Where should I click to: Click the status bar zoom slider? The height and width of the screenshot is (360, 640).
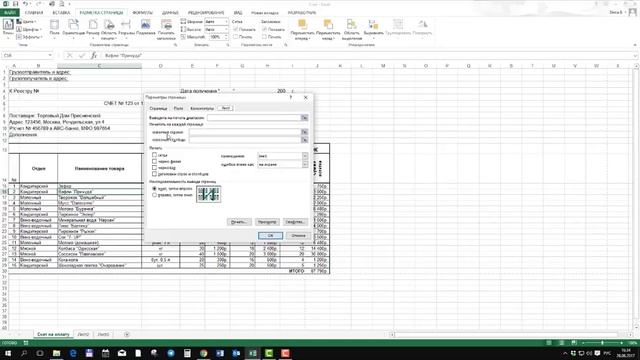(x=602, y=343)
